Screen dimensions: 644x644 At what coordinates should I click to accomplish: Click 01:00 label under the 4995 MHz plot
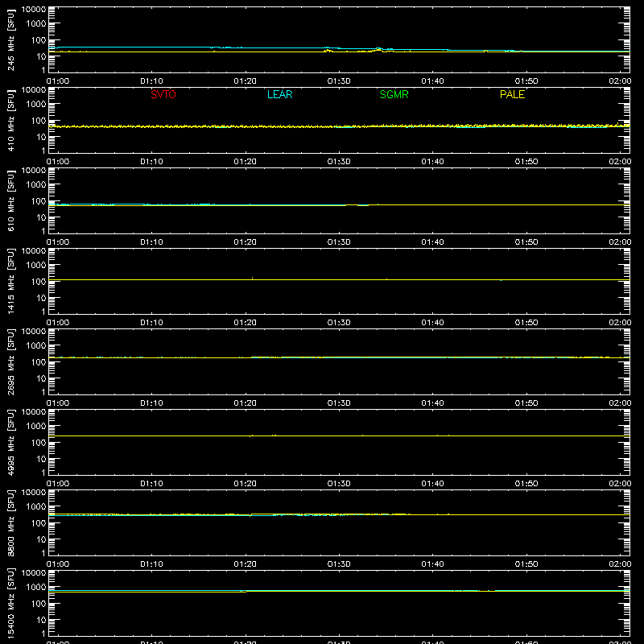[58, 484]
